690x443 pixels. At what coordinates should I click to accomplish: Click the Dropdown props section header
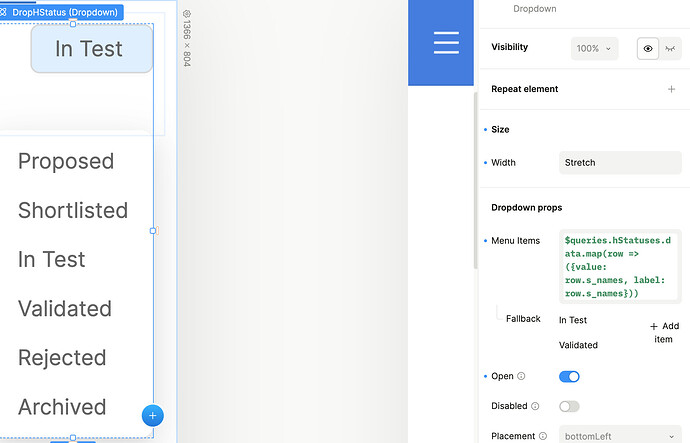(526, 208)
